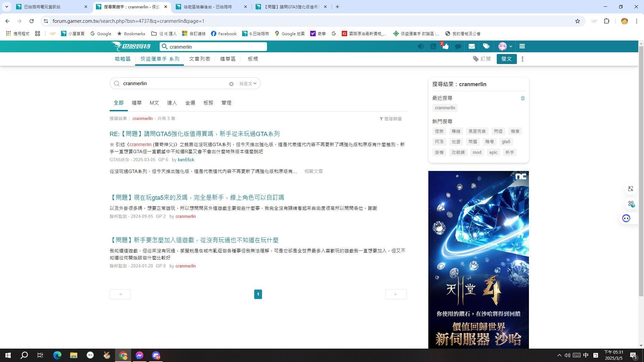
Task: Select the 精華 results filter tab
Action: click(x=137, y=103)
